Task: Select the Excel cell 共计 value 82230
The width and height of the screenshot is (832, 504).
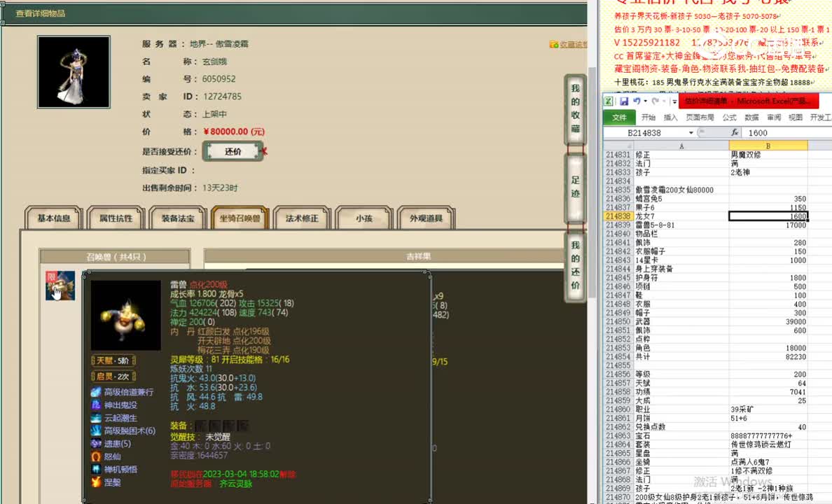Action: (768, 356)
